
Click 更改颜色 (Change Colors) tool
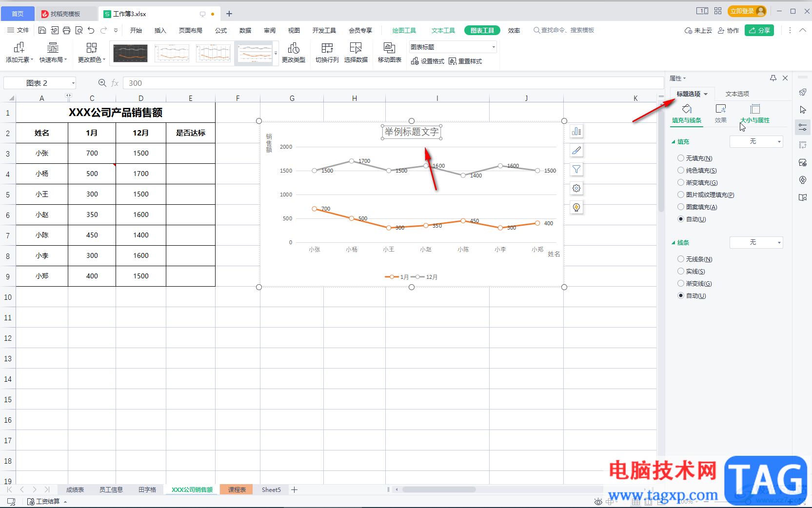coord(92,53)
